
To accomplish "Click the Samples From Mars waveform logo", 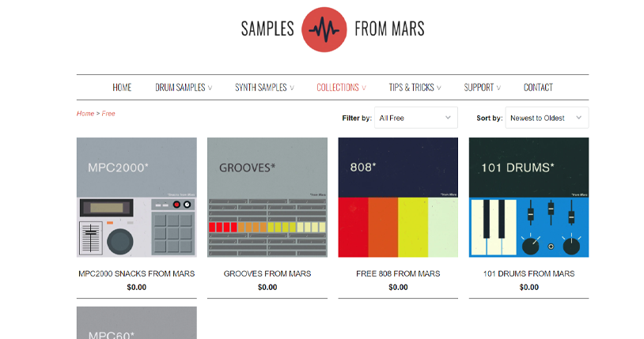I will coord(324,29).
